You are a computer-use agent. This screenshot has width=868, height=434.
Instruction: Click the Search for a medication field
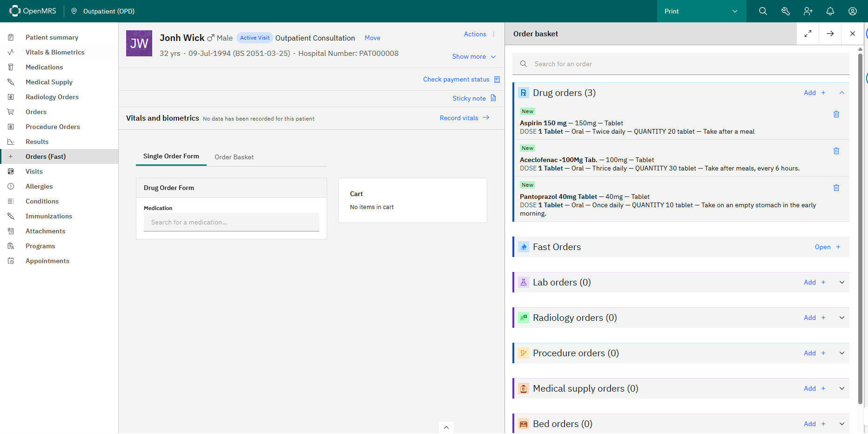231,222
